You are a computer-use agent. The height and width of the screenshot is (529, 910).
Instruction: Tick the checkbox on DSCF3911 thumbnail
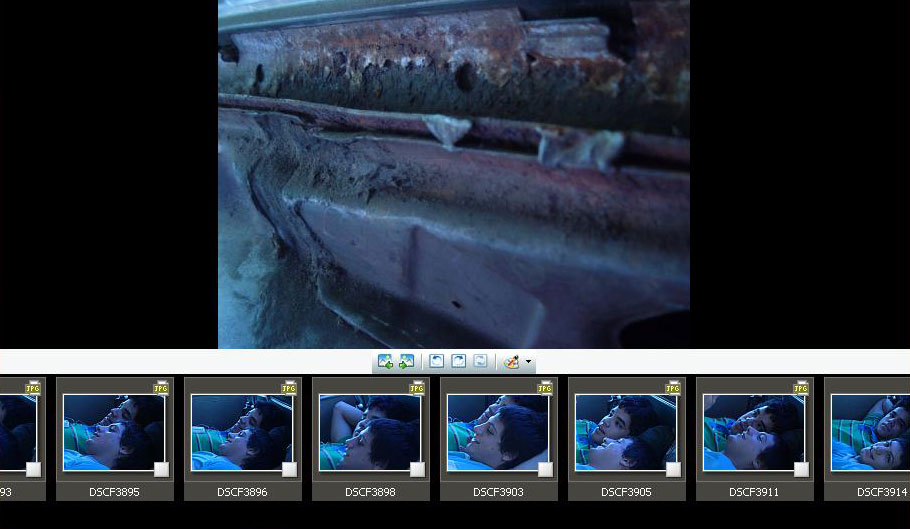point(801,469)
